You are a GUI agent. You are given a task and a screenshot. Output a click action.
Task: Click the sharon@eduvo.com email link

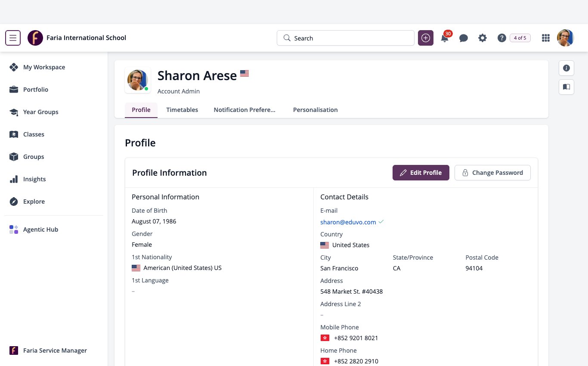348,222
